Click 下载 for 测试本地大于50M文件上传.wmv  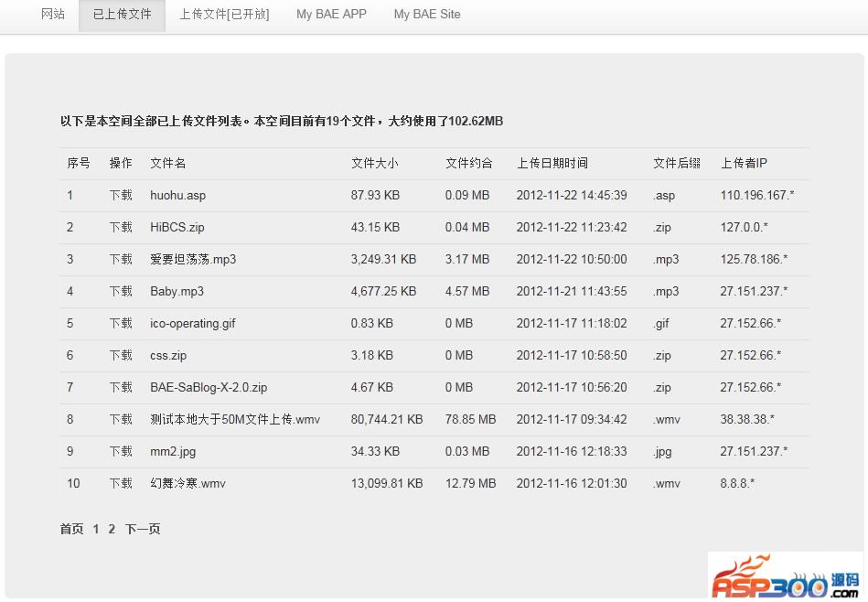click(x=121, y=419)
